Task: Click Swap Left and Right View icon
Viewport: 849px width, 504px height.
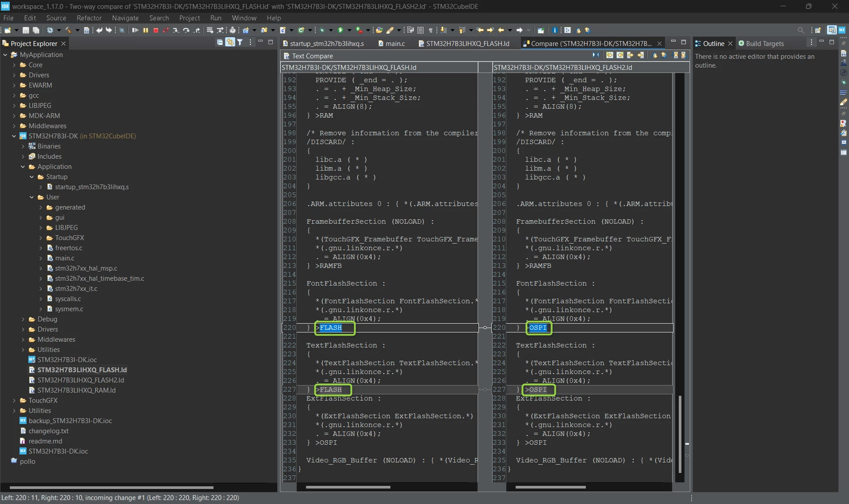Action: pyautogui.click(x=596, y=55)
